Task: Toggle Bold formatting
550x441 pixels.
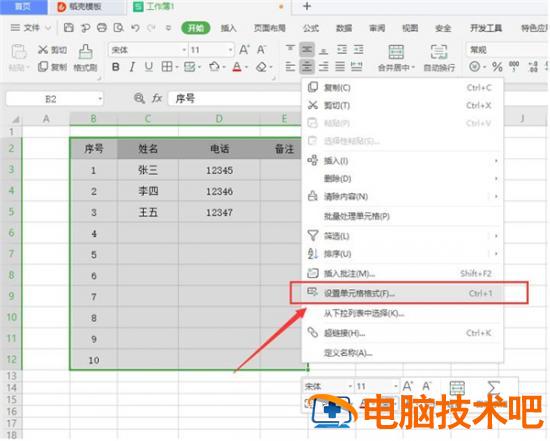Action: tap(115, 67)
